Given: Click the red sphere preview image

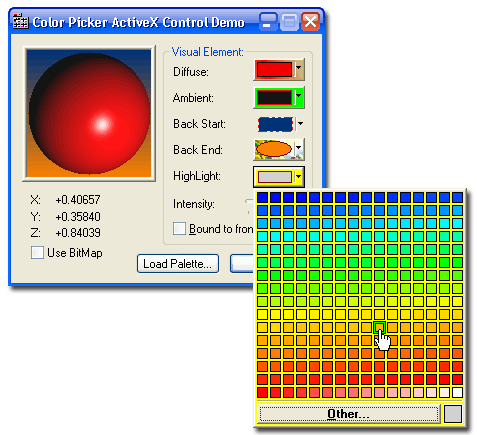Looking at the screenshot, I should point(89,113).
